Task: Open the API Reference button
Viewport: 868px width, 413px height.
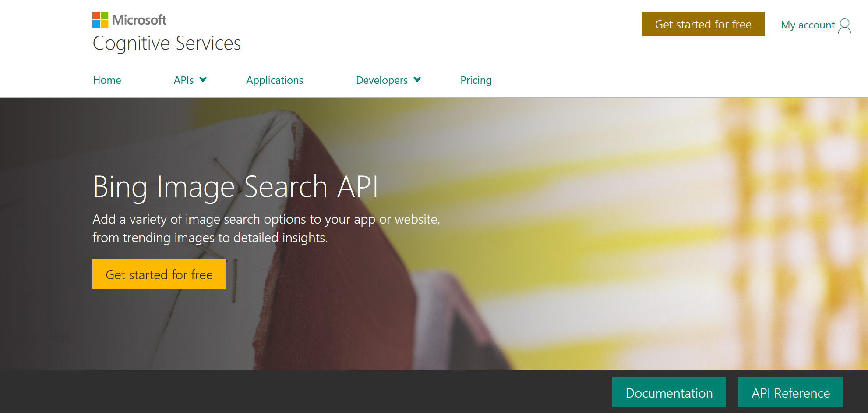Action: pyautogui.click(x=791, y=392)
